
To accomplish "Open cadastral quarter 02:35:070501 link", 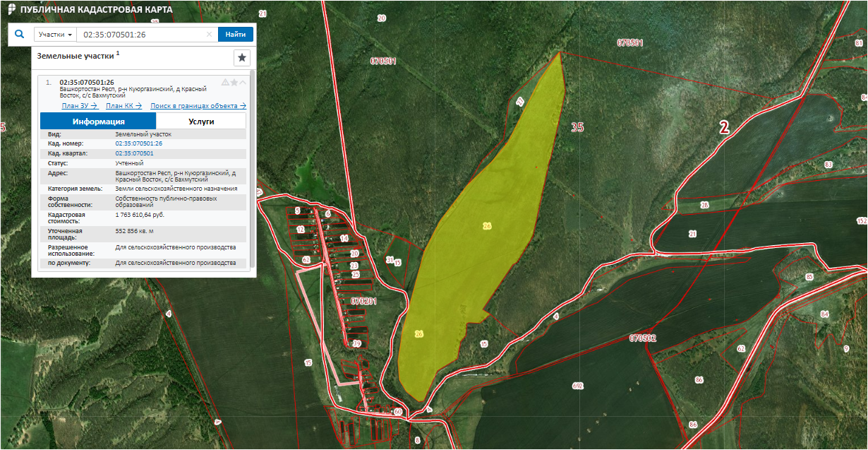I will click(134, 153).
